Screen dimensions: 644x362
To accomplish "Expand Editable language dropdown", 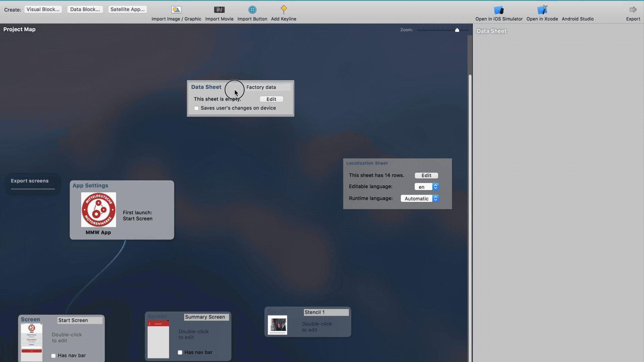I will [435, 186].
